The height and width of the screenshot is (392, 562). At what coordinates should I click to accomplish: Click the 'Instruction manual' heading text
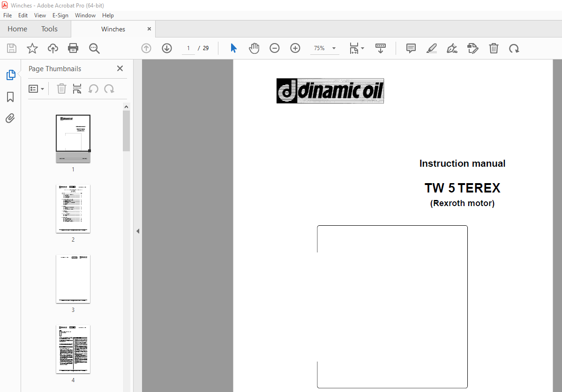click(462, 163)
